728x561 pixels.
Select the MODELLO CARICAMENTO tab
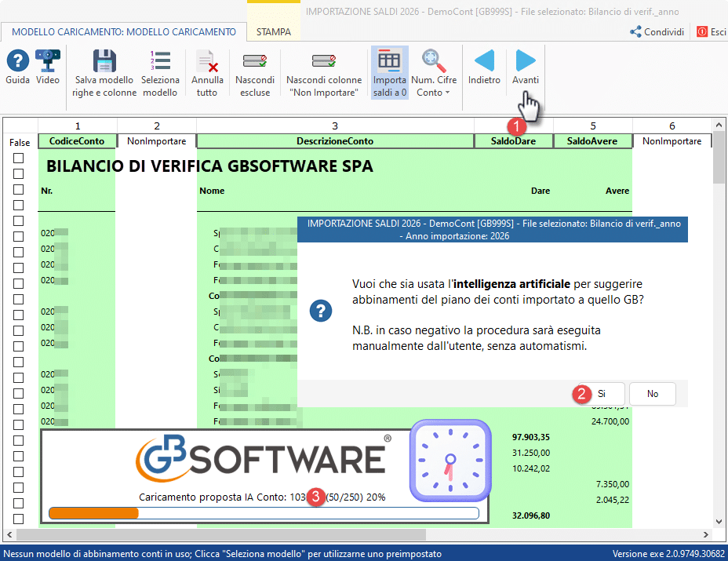[123, 31]
